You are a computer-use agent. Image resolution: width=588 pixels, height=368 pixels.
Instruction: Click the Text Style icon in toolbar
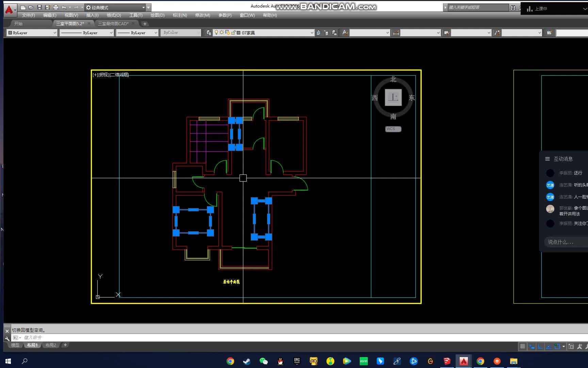tap(345, 33)
